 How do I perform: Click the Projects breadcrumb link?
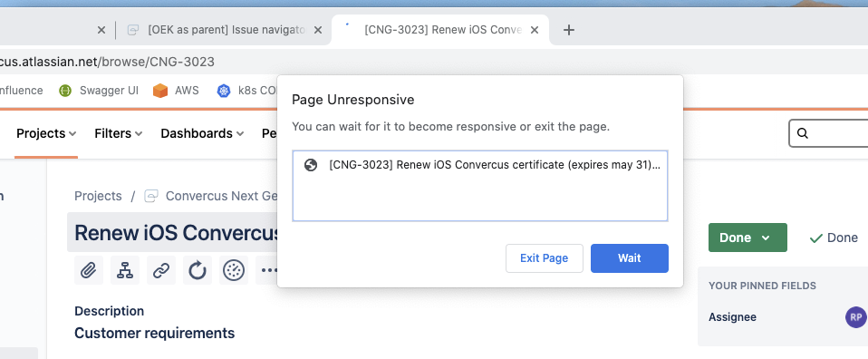[x=98, y=196]
